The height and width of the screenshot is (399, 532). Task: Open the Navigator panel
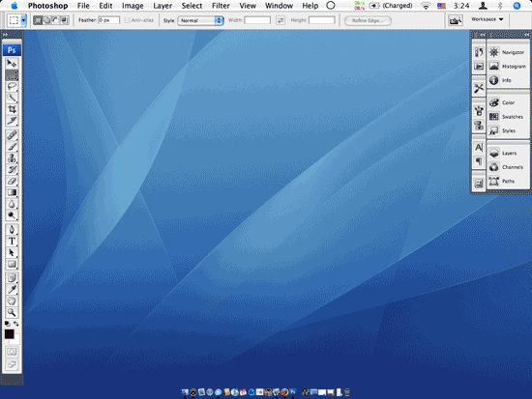click(x=508, y=52)
